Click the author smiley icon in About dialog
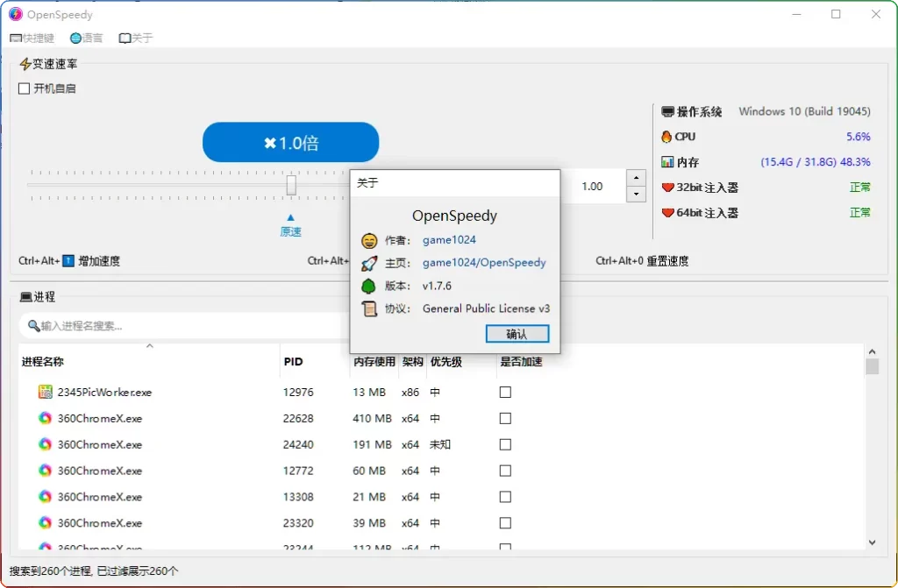The width and height of the screenshot is (898, 588). coord(369,240)
